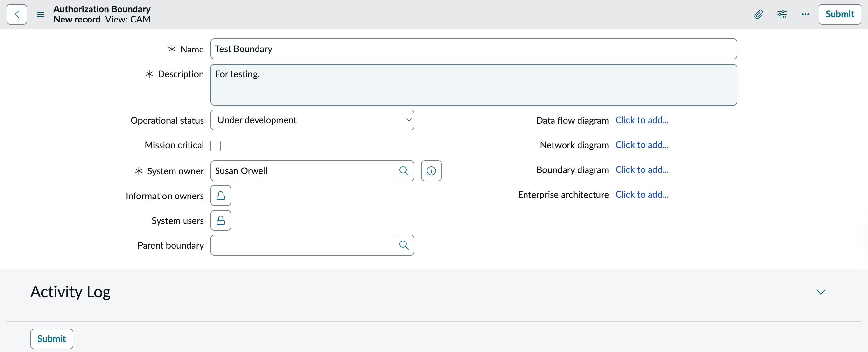Click the Activity Log heading

pos(70,292)
